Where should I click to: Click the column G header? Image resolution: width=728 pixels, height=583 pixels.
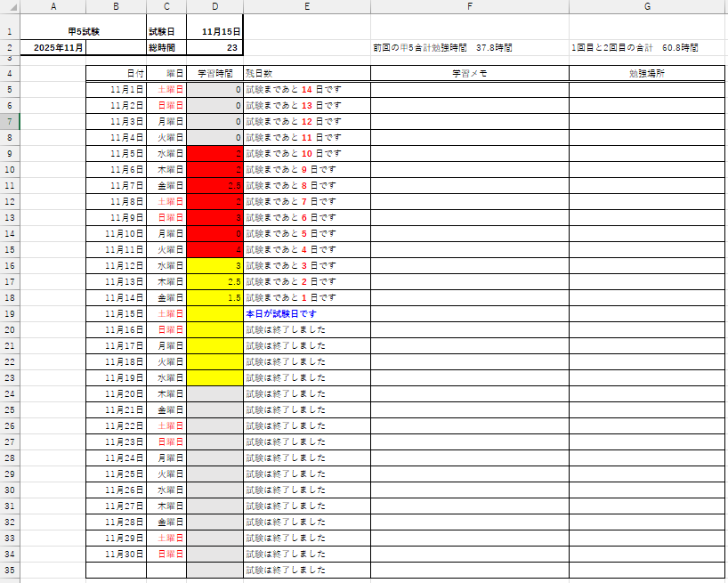(647, 6)
